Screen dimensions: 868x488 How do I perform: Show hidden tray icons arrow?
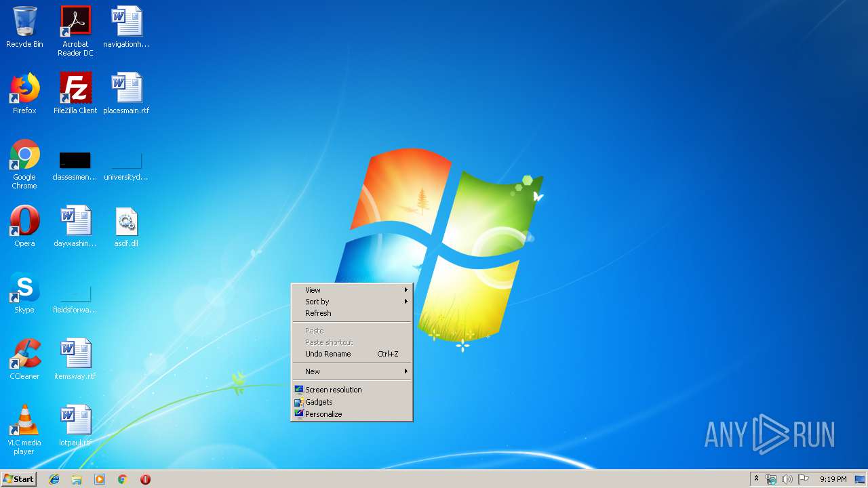pyautogui.click(x=756, y=479)
